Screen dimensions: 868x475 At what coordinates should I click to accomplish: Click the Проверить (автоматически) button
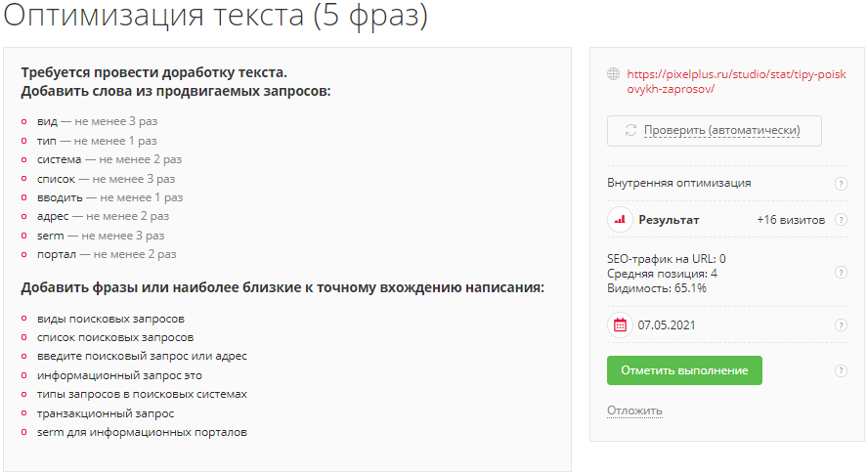pos(715,131)
